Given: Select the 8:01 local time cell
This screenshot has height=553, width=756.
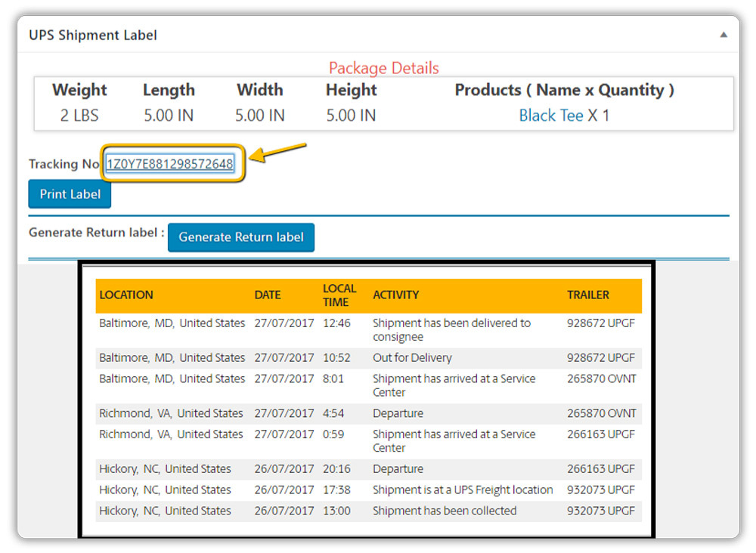Looking at the screenshot, I should 333,378.
